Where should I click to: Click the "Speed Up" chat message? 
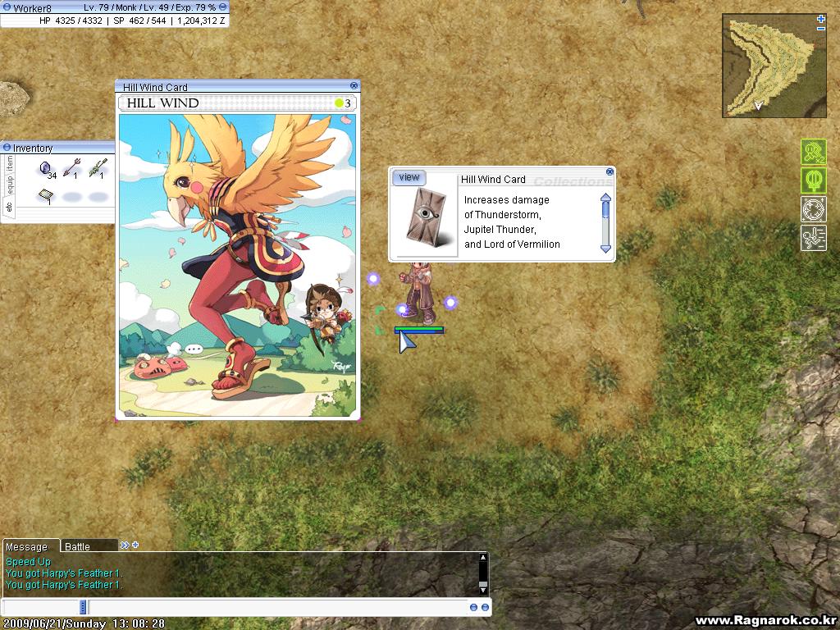click(29, 561)
